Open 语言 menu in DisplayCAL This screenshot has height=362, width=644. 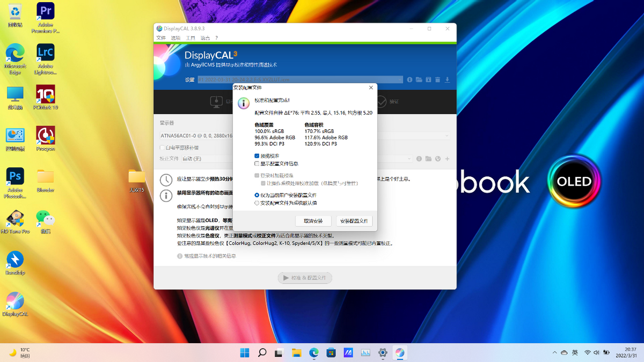point(205,38)
